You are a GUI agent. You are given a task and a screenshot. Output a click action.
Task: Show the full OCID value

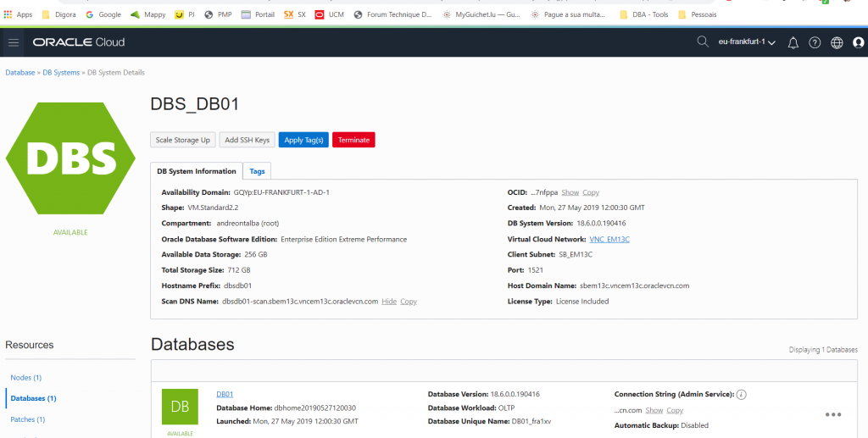point(570,192)
